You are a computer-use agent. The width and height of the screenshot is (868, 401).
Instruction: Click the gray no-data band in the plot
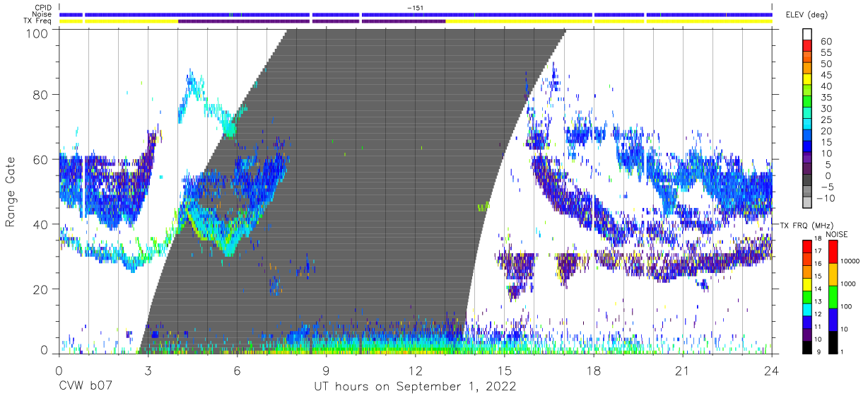click(353, 191)
